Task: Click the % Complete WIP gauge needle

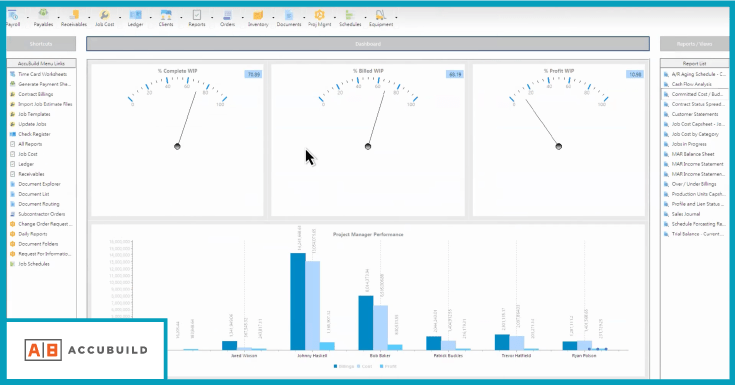Action: (x=187, y=119)
